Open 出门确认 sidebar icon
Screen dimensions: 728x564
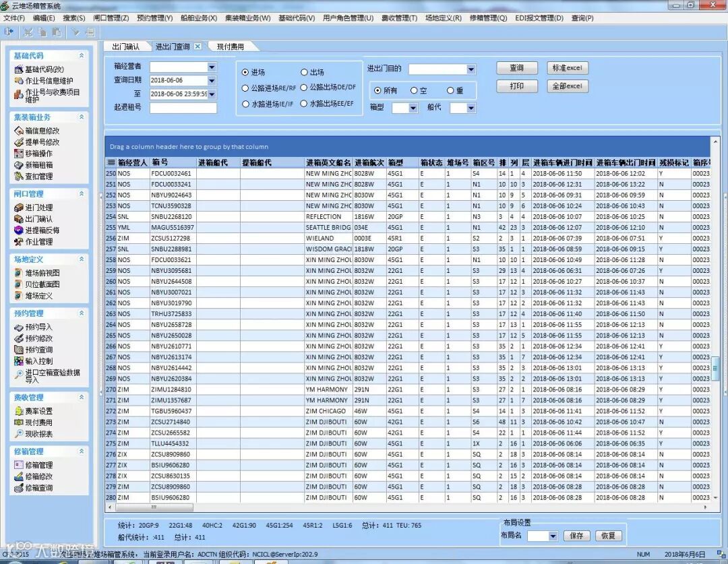pos(19,219)
